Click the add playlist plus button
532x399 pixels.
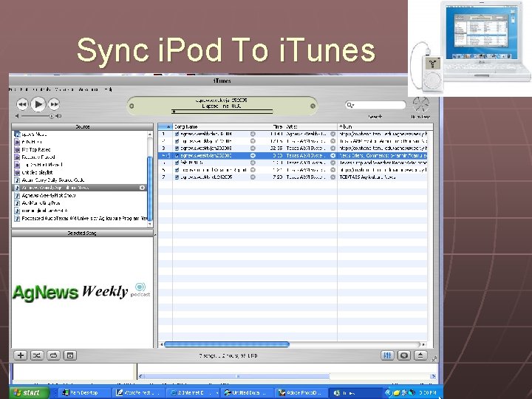click(21, 355)
